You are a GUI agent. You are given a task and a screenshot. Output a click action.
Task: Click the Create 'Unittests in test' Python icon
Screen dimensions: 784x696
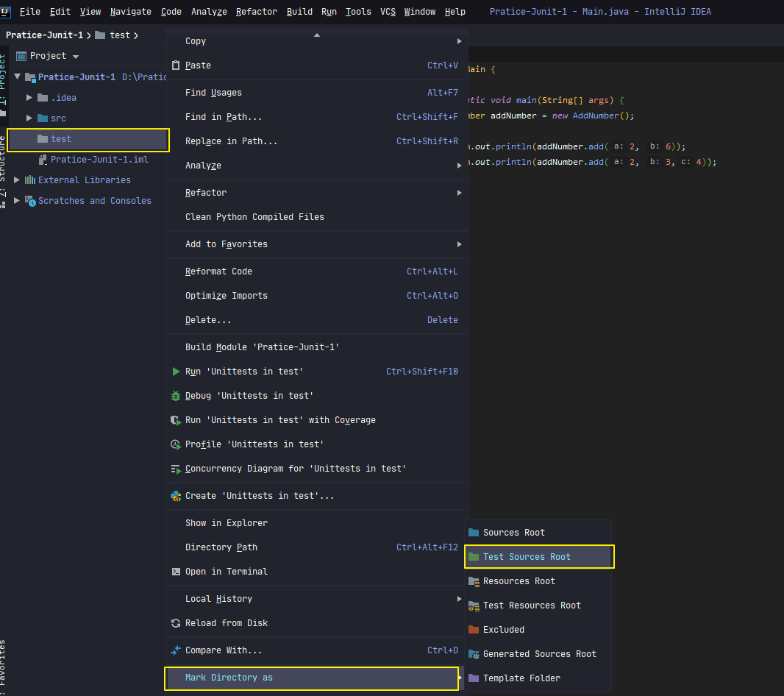[x=176, y=496]
